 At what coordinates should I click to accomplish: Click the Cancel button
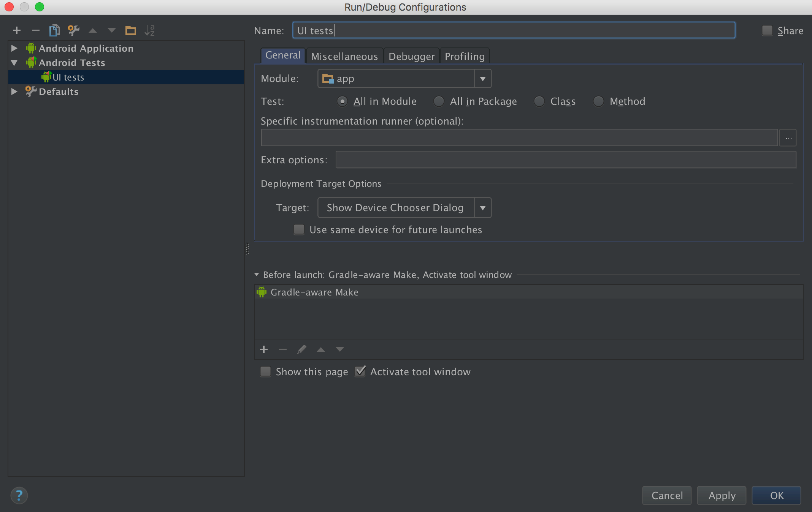(x=666, y=495)
